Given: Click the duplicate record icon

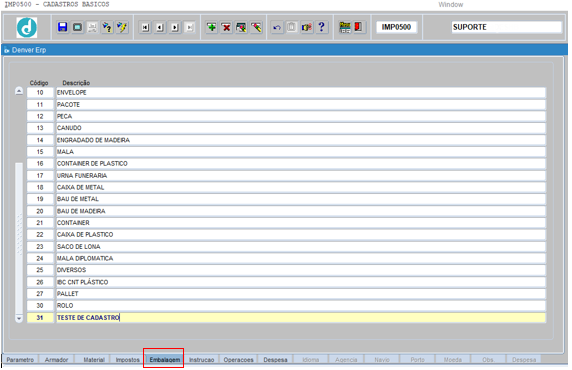Looking at the screenshot, I should coord(241,27).
